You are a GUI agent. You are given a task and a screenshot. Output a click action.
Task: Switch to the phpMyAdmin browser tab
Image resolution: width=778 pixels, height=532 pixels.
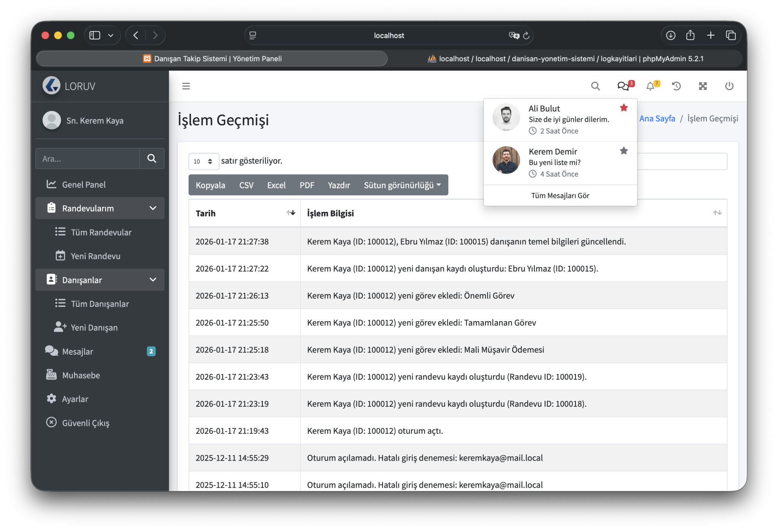[x=565, y=58]
